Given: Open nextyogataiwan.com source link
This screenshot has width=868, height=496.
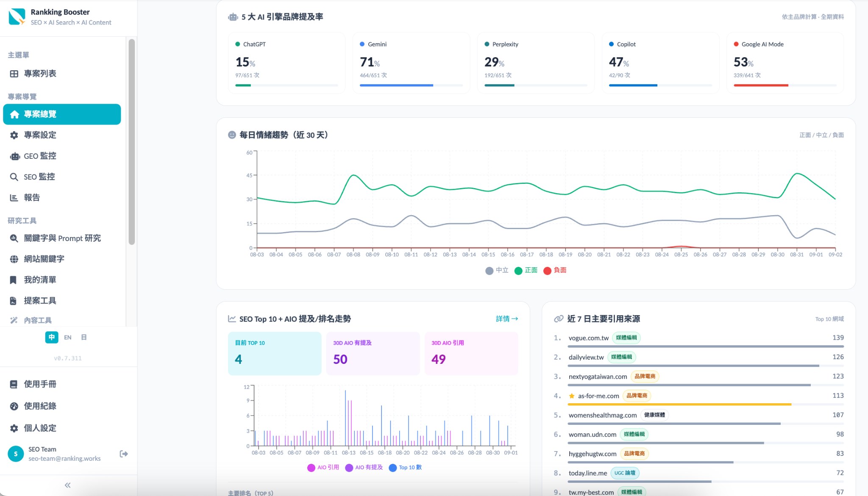Looking at the screenshot, I should pos(598,377).
